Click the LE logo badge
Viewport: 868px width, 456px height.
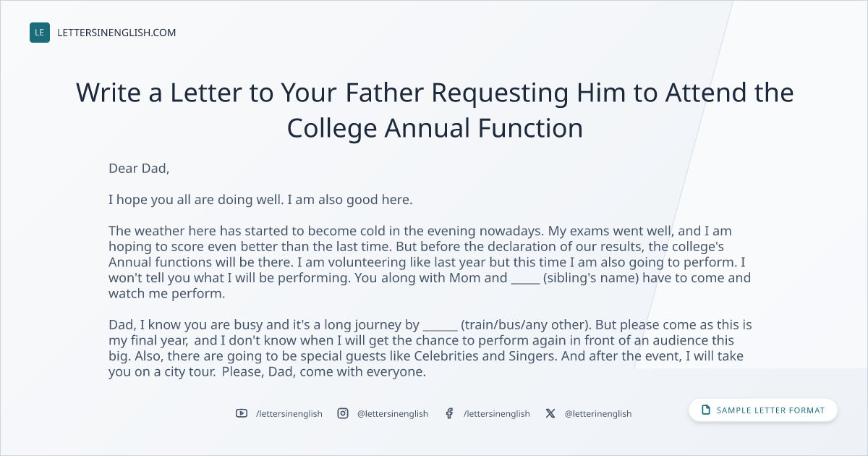(40, 33)
